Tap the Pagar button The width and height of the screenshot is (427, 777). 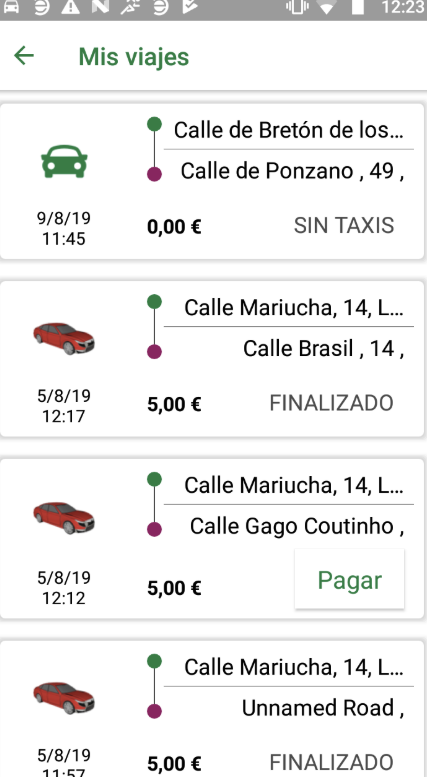349,579
